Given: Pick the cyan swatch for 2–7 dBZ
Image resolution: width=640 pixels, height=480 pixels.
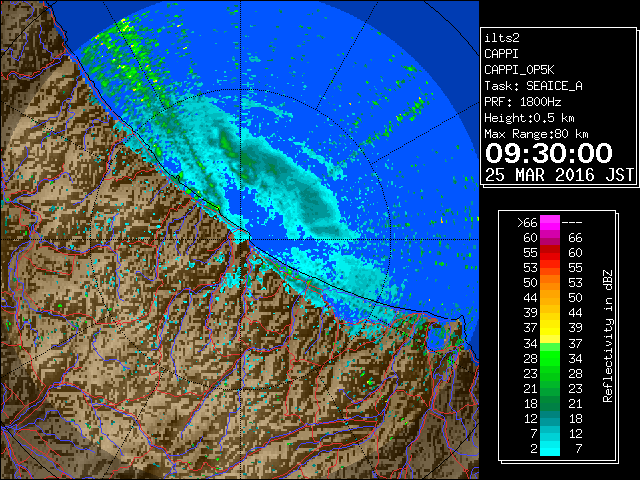Looking at the screenshot, I should coord(550,448).
